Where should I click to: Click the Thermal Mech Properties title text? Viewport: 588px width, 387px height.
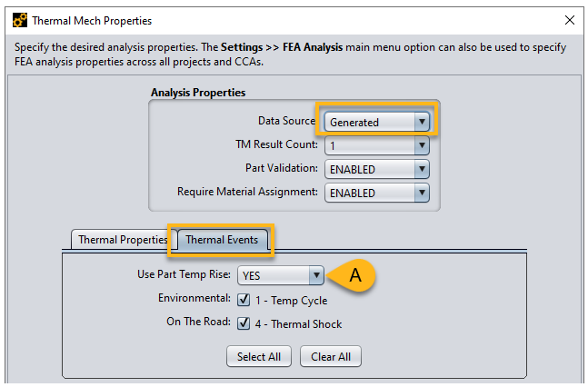coord(92,20)
